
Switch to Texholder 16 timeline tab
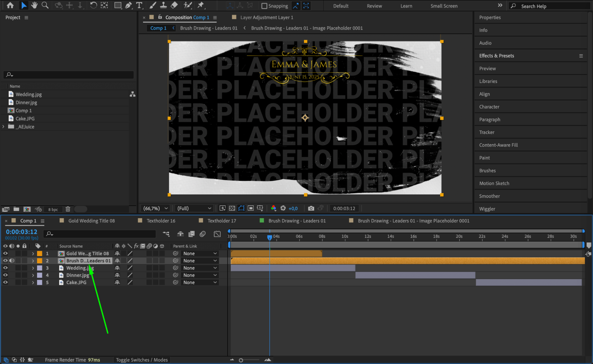coord(161,221)
